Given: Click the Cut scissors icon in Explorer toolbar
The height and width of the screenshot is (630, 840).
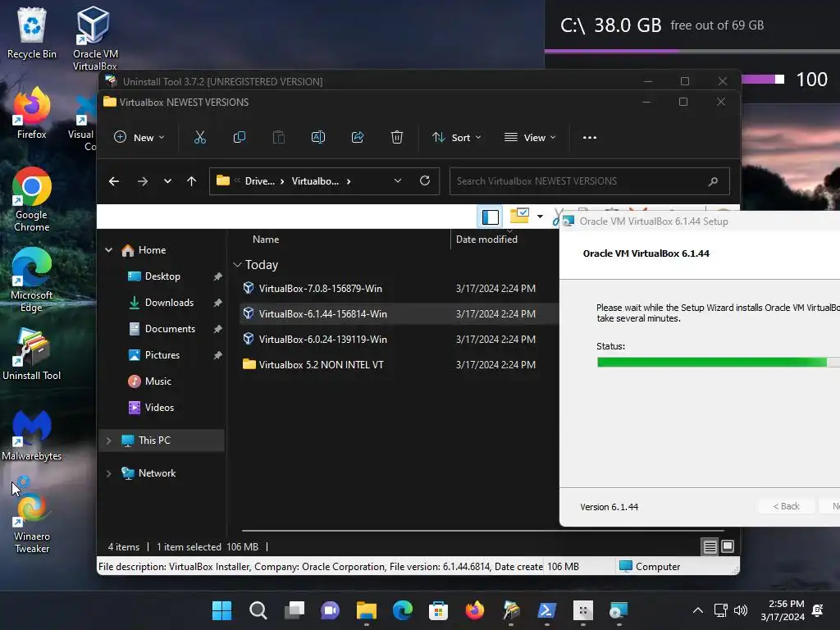Looking at the screenshot, I should tap(200, 138).
